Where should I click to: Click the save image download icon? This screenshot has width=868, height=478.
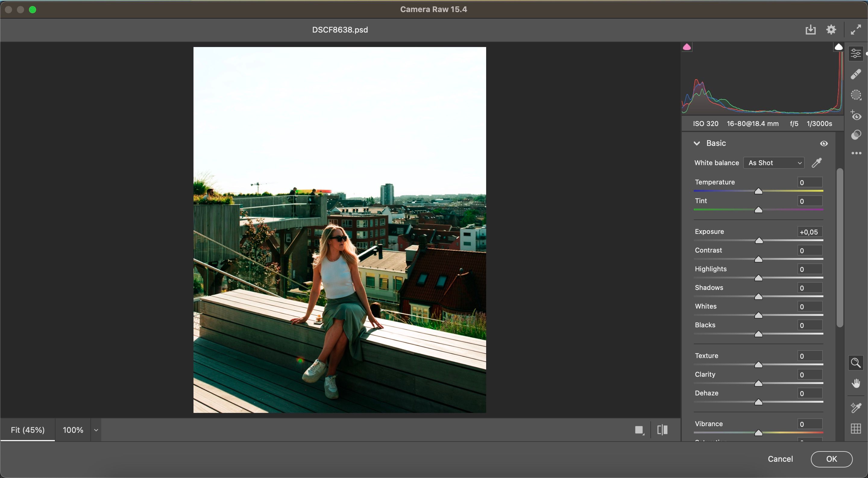click(810, 30)
